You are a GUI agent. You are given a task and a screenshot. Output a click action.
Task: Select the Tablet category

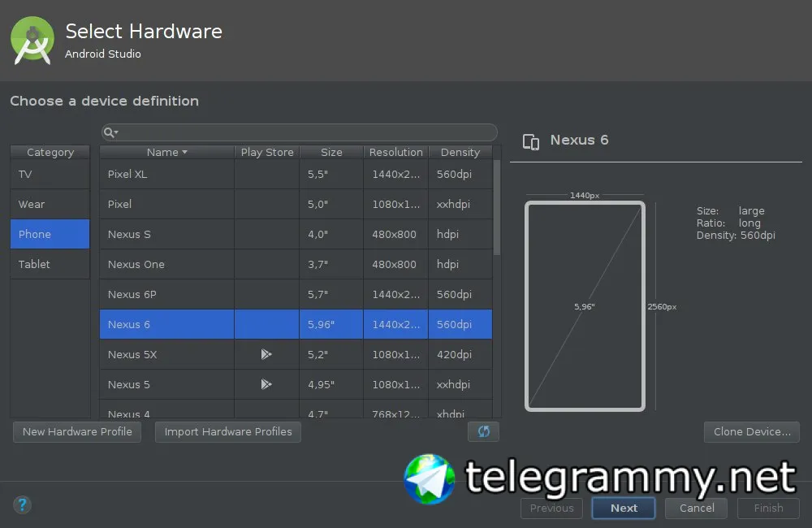click(x=50, y=264)
